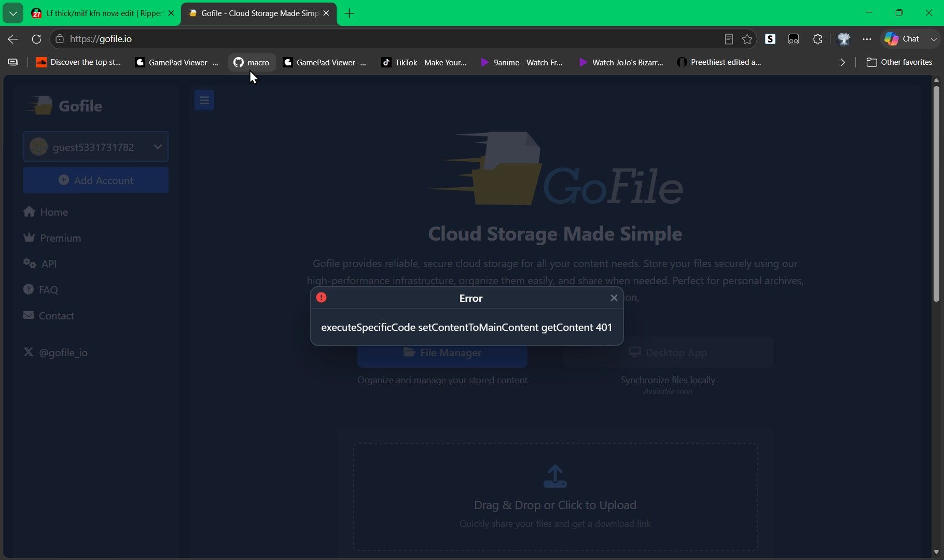Click the Desktop App button
Viewport: 944px width, 560px height.
click(x=668, y=353)
